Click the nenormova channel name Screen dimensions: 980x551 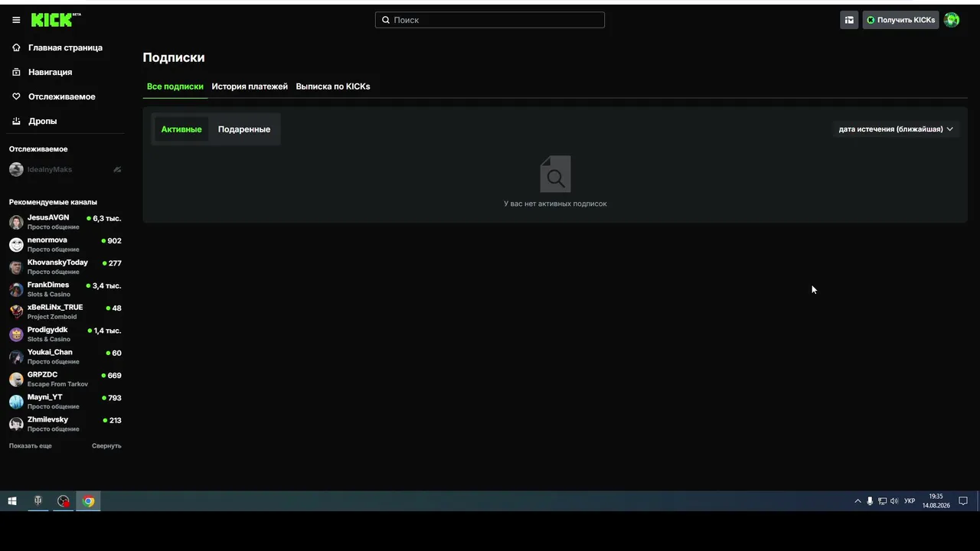47,240
